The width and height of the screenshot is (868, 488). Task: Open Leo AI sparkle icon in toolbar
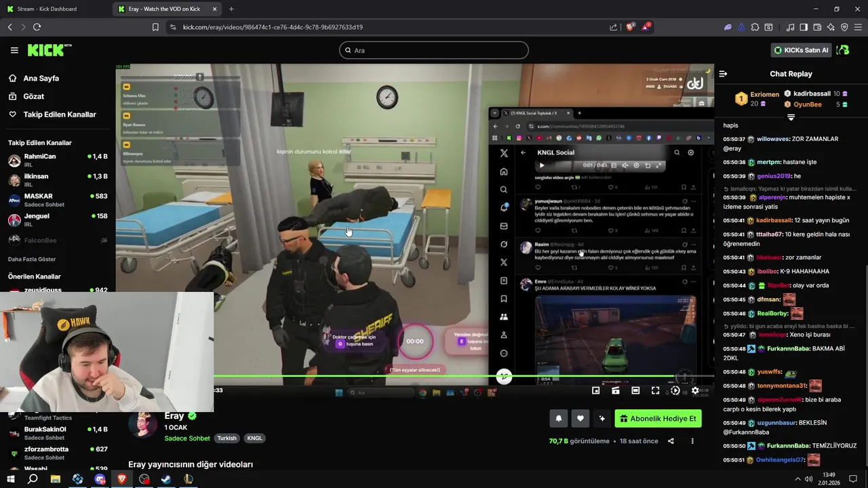pyautogui.click(x=831, y=27)
